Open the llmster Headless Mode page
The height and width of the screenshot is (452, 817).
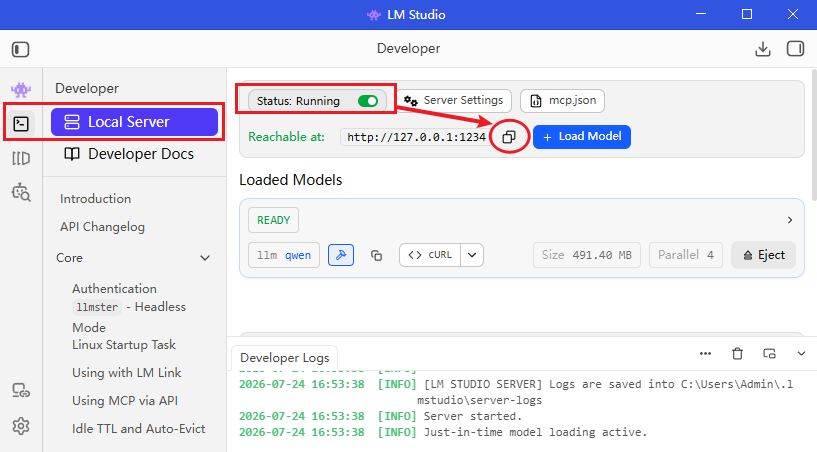click(x=129, y=317)
